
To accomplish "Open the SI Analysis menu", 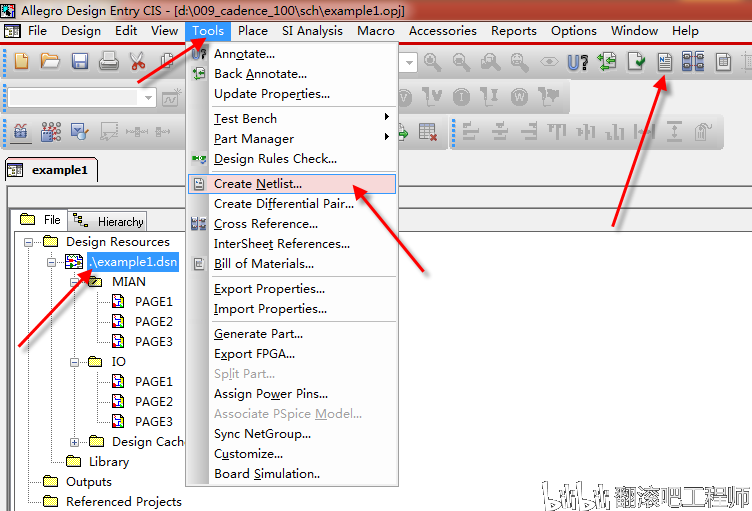I will click(x=312, y=31).
